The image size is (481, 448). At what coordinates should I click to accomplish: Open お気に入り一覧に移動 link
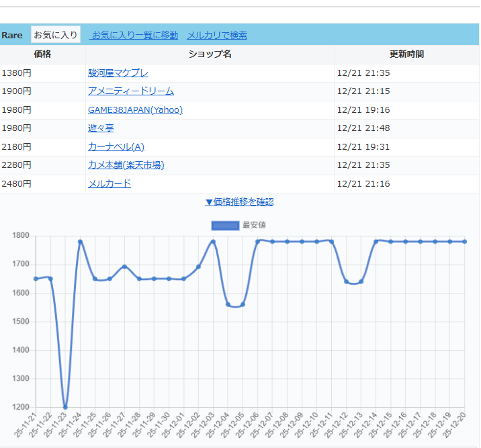[x=135, y=35]
